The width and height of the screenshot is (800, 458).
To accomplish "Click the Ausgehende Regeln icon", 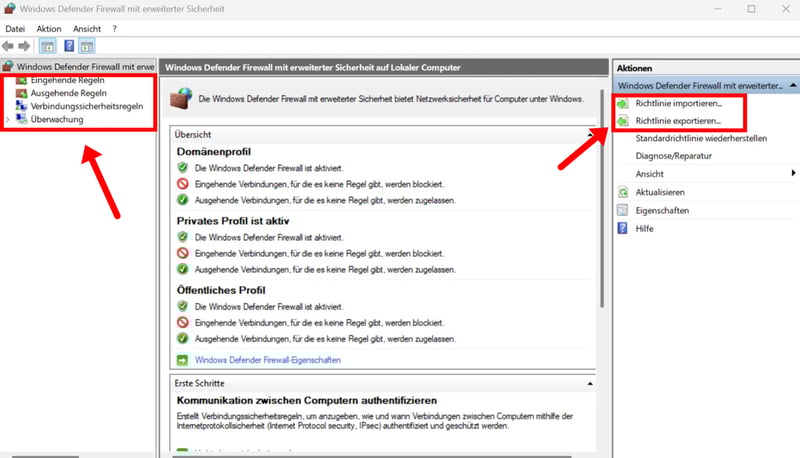I will (x=21, y=93).
